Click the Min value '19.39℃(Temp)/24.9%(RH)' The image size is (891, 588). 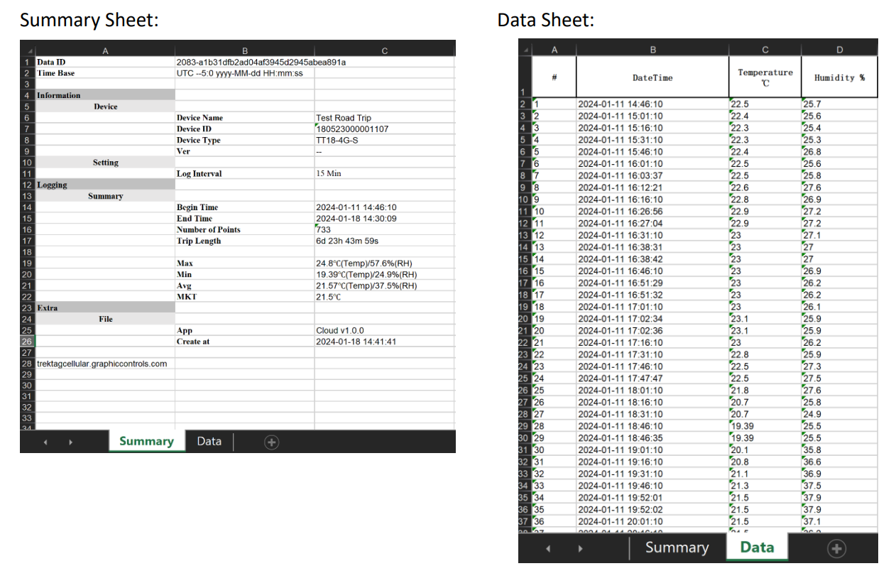[x=384, y=274]
